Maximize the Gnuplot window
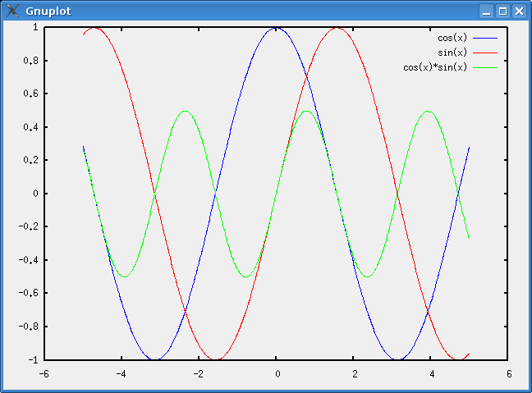This screenshot has width=532, height=393. pos(502,11)
